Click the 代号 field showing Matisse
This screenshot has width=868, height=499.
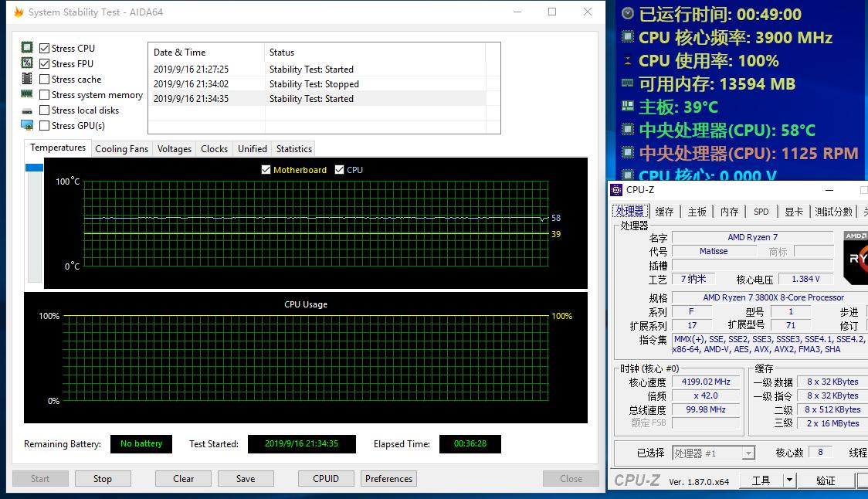pos(714,251)
